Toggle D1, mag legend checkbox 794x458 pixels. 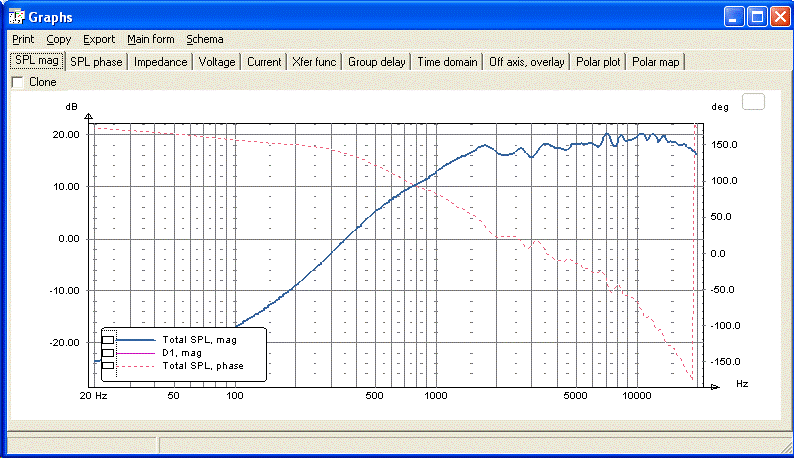(108, 353)
